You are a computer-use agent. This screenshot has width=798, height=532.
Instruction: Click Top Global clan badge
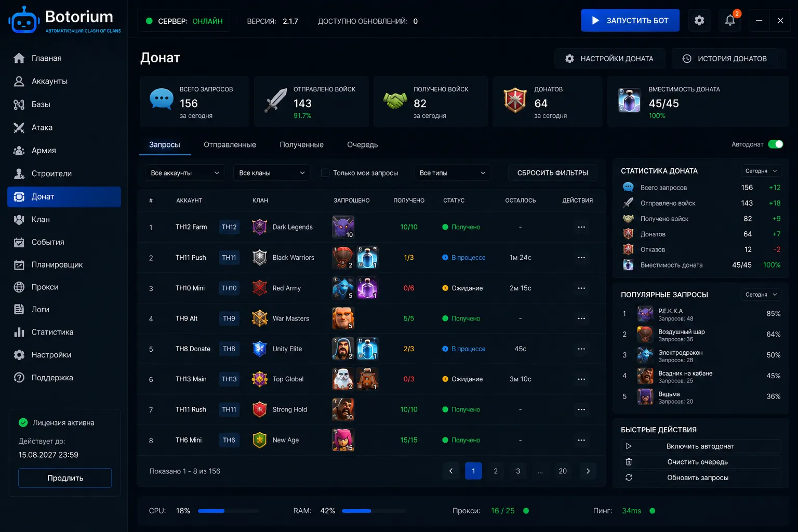[x=260, y=379]
